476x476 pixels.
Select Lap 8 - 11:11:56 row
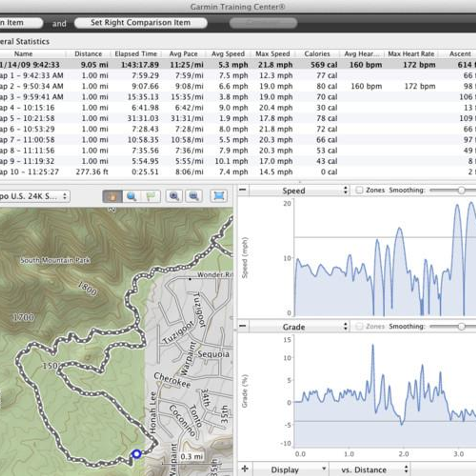click(x=238, y=150)
